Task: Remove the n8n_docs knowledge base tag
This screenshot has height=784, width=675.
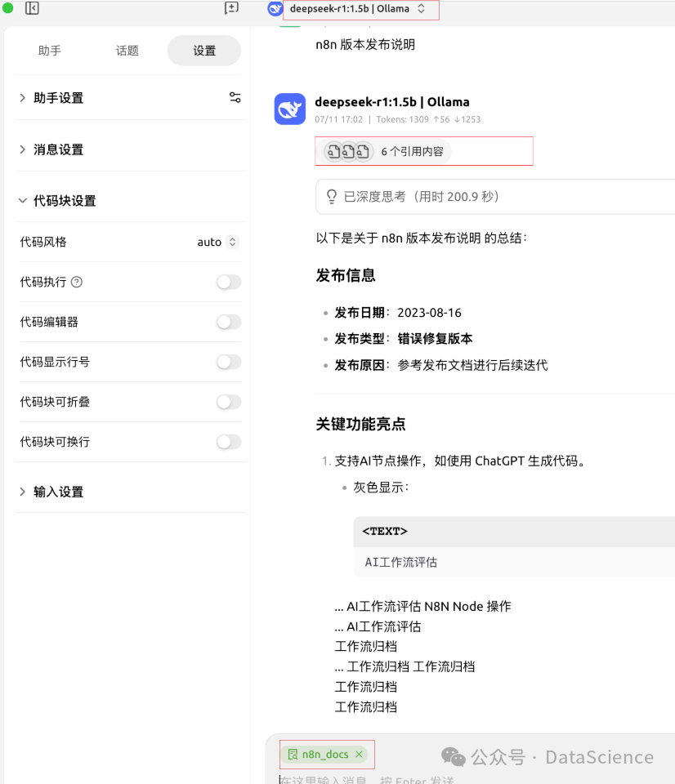Action: (360, 754)
